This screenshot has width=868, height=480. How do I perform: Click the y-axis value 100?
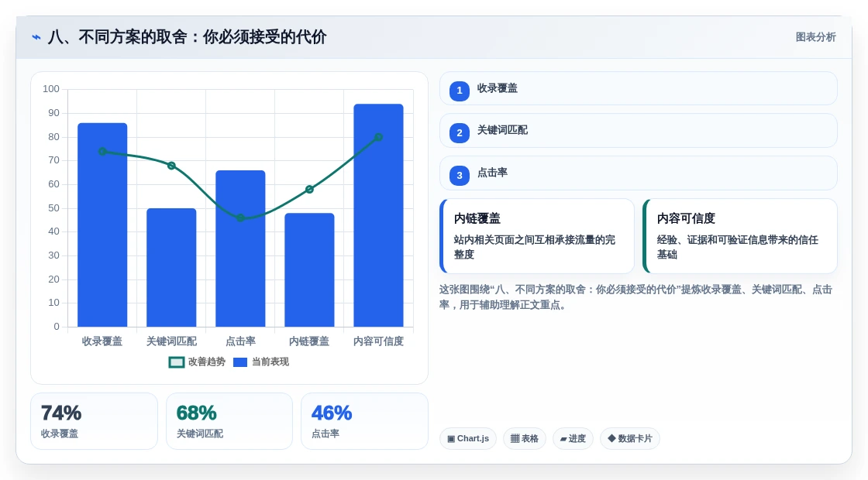tap(51, 89)
